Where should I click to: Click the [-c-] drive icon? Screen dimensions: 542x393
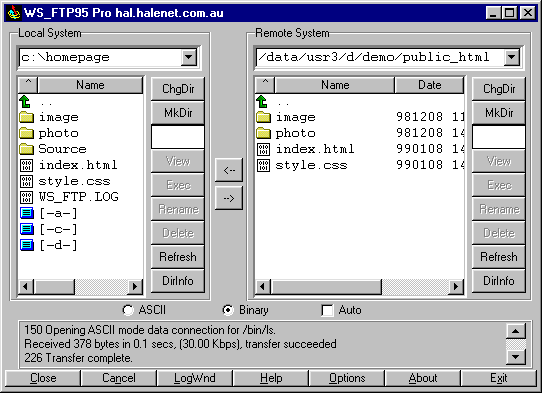point(27,229)
